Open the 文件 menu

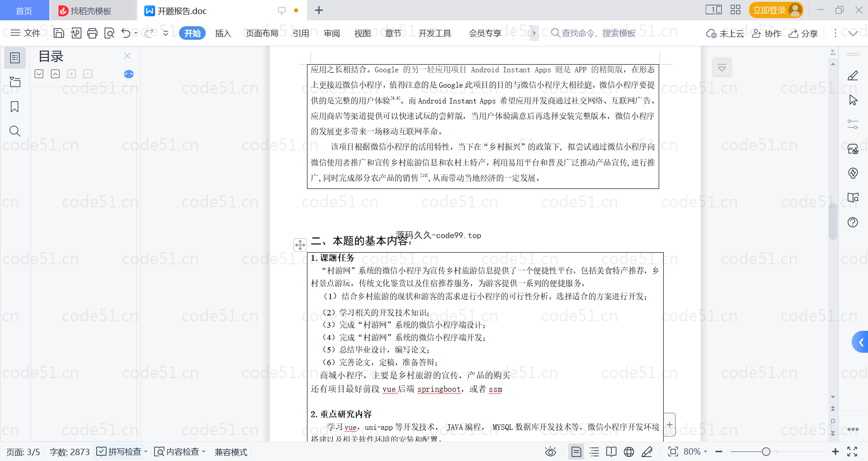tap(25, 33)
